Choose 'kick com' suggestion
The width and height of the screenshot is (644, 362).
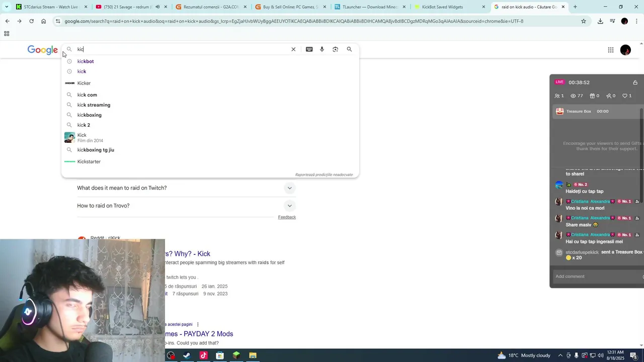pos(210,95)
